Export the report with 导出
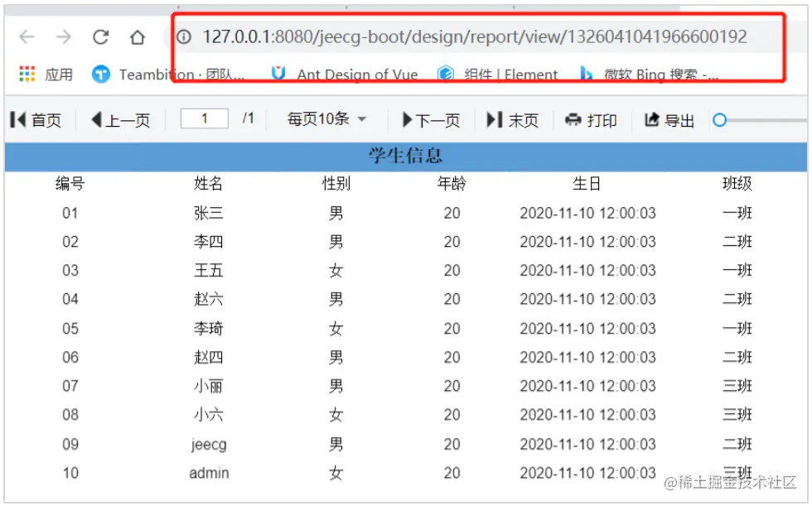Screen dimensions: 812x506 (669, 120)
